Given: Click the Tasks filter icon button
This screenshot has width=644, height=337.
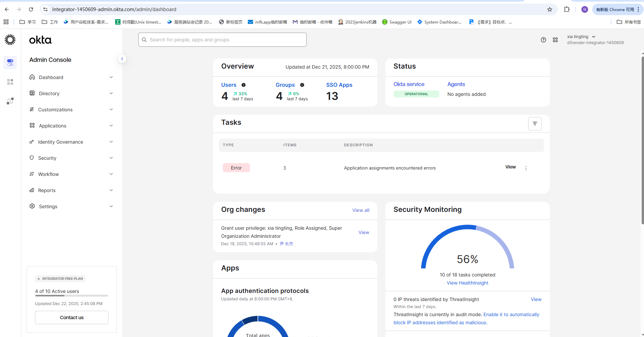Looking at the screenshot, I should point(535,124).
